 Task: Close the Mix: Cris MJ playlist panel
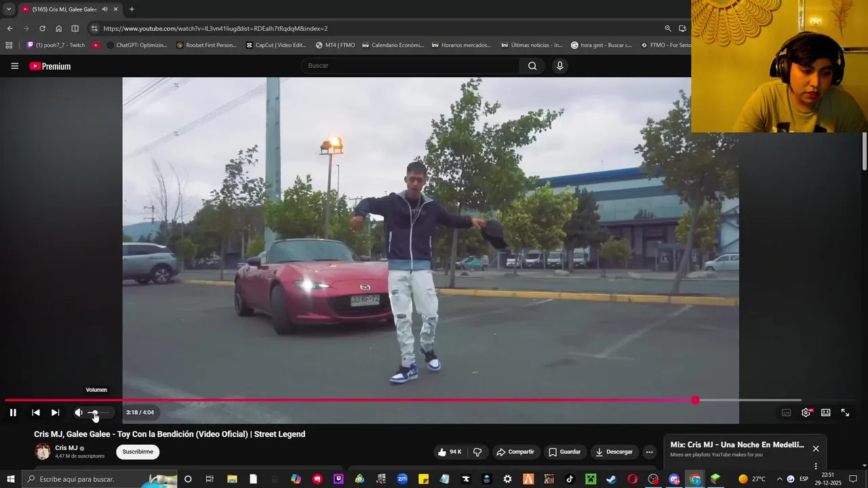point(816,449)
